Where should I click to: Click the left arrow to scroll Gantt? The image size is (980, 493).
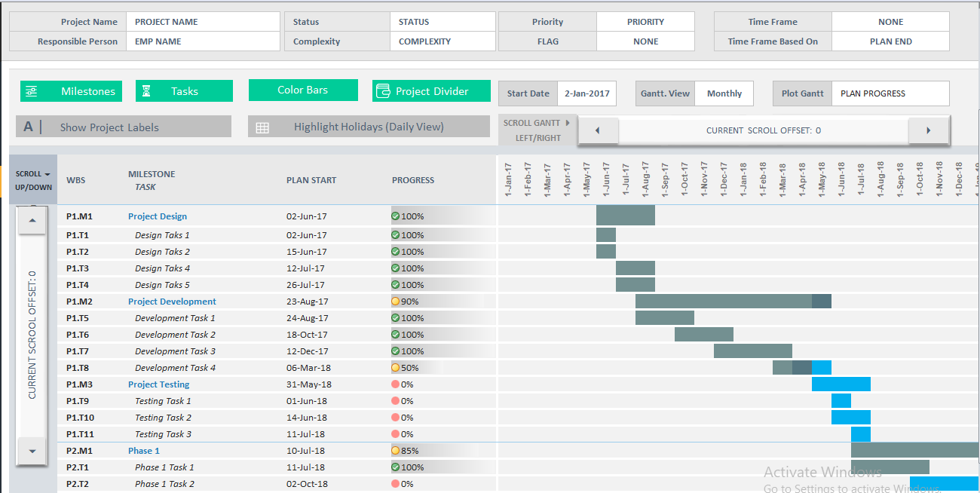(598, 130)
